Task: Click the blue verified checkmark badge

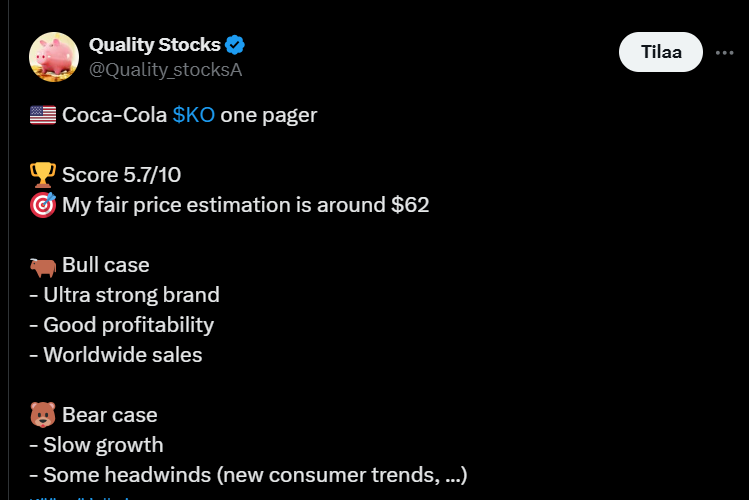Action: 236,45
